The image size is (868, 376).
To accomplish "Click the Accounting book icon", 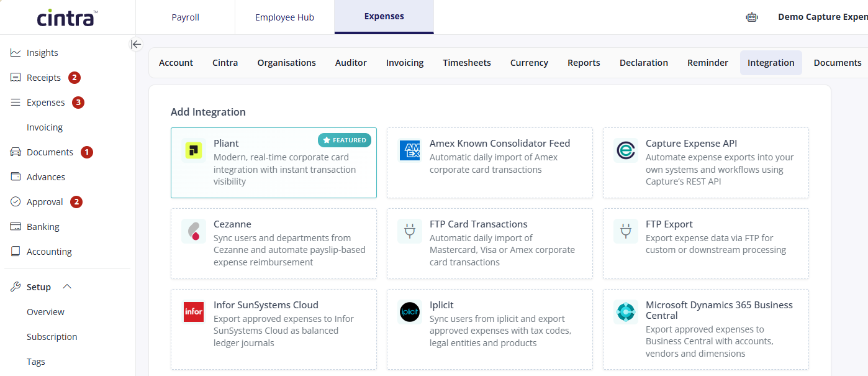I will point(16,252).
